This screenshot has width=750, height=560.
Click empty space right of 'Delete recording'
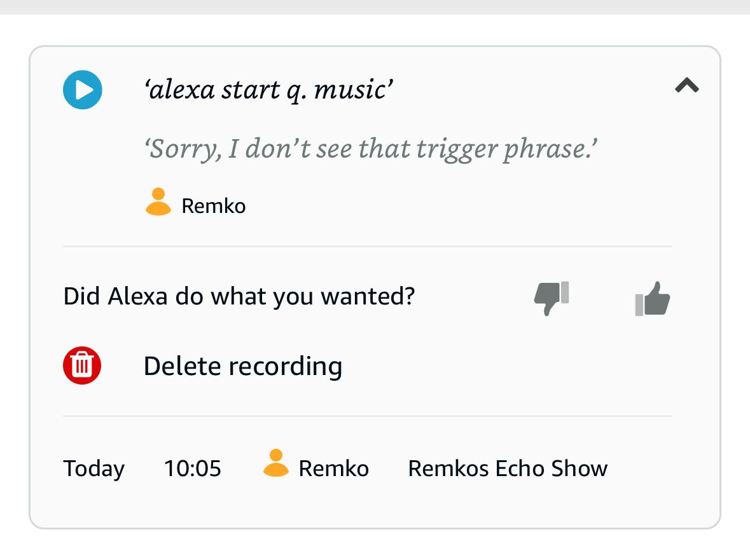(509, 366)
